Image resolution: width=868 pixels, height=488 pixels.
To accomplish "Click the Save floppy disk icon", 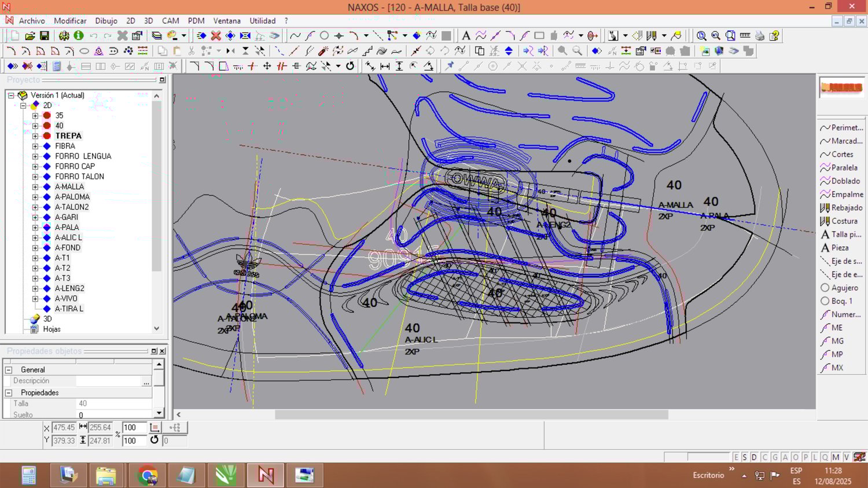I will (x=45, y=36).
